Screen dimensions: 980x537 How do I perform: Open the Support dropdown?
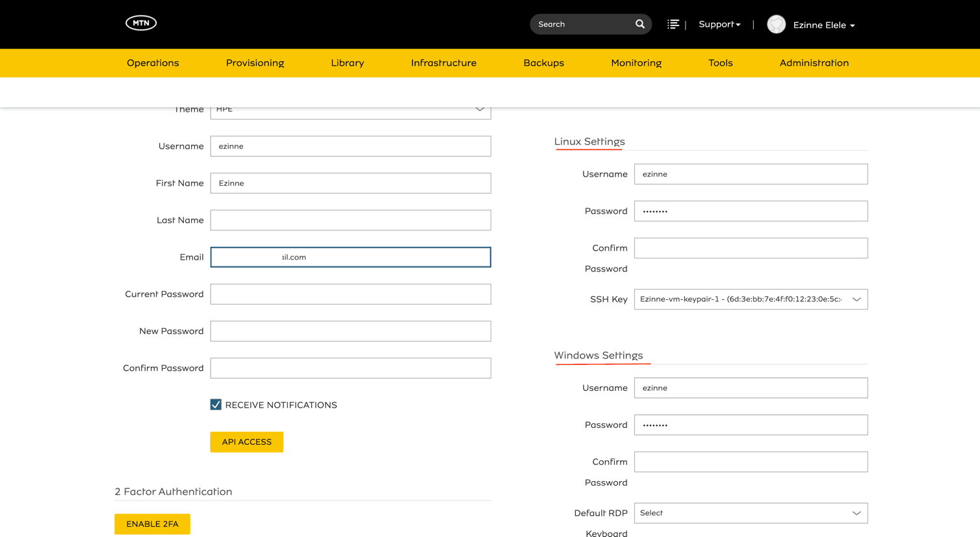(x=719, y=24)
